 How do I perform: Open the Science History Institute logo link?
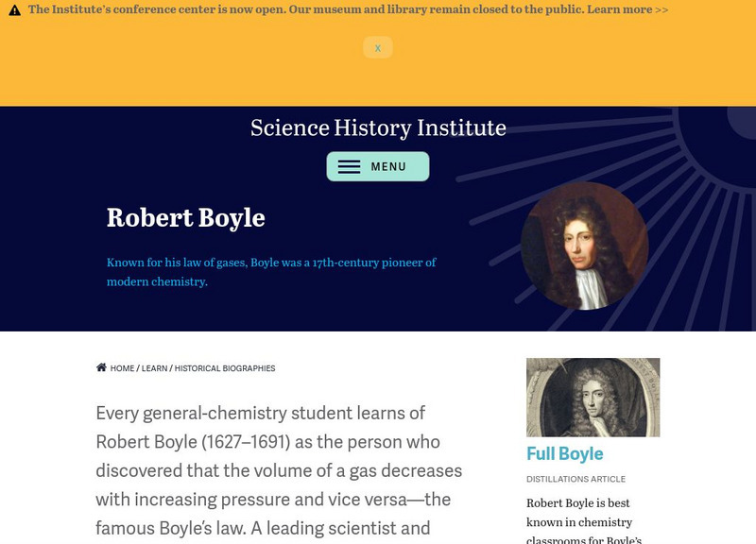378,128
